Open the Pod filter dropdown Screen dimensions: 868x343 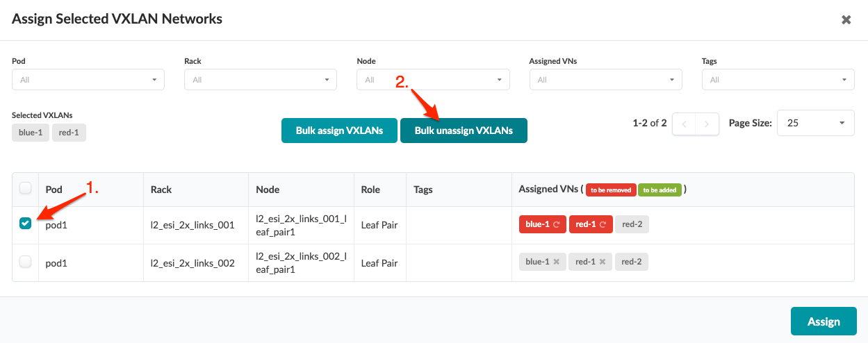click(x=88, y=80)
